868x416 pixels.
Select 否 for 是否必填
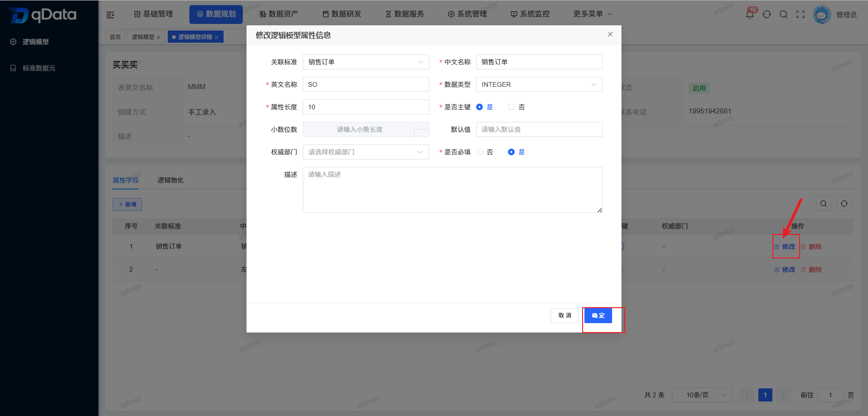click(x=485, y=152)
